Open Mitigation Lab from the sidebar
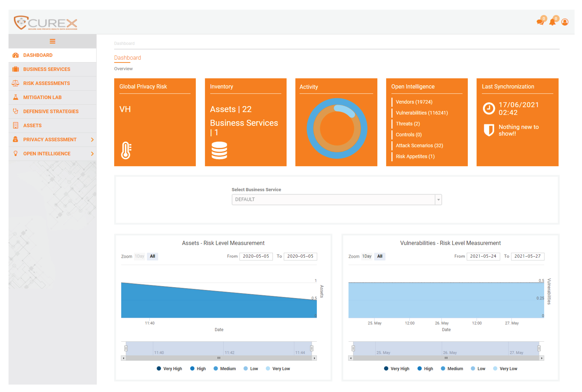The width and height of the screenshot is (582, 392). point(42,97)
